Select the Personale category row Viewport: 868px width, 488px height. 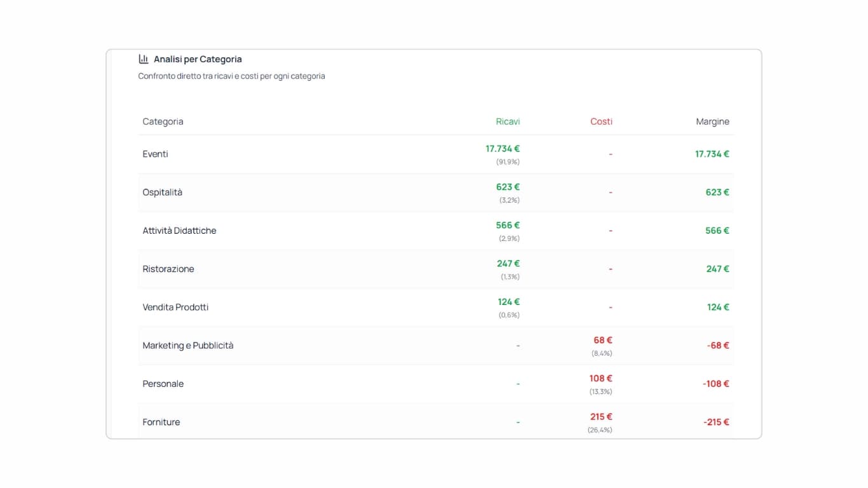coord(163,384)
